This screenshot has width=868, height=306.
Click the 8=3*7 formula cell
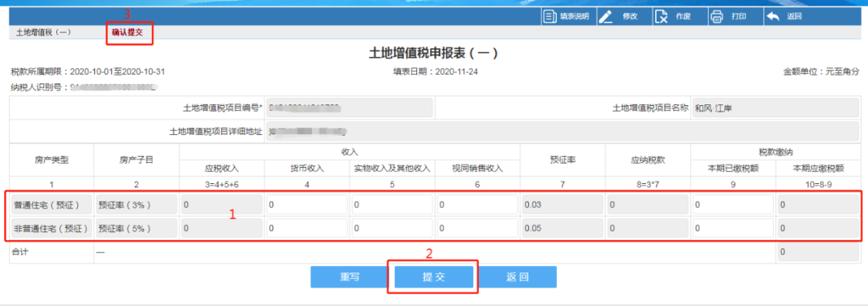648,184
